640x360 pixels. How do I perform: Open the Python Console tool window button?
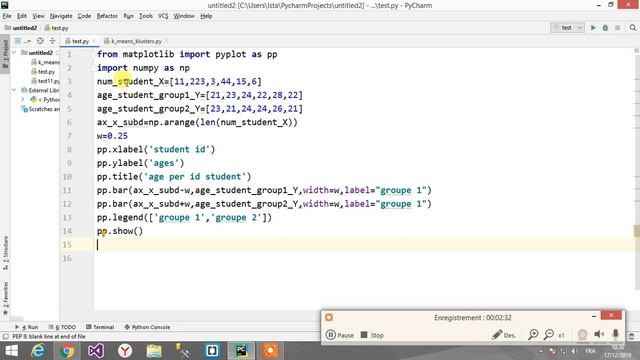147,327
